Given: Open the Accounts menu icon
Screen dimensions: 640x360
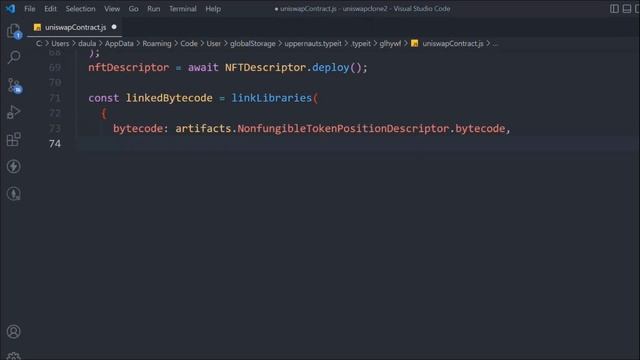Looking at the screenshot, I should tap(13, 331).
